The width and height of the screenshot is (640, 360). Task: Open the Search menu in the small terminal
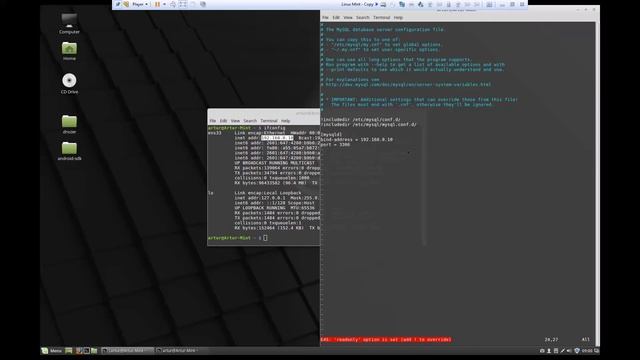250,121
